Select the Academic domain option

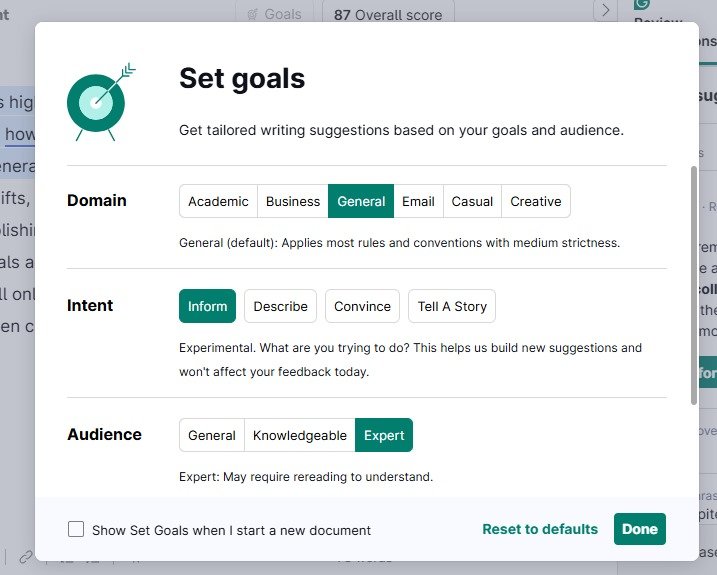(x=219, y=201)
